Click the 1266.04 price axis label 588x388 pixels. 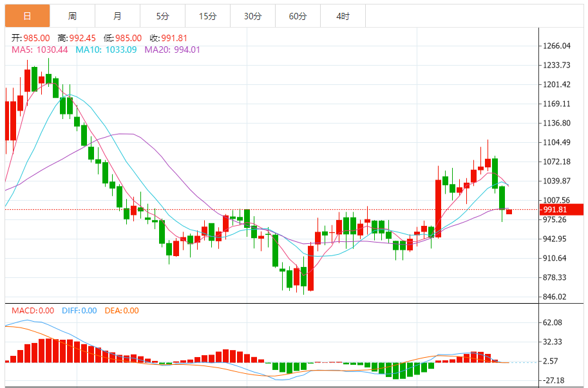point(556,46)
